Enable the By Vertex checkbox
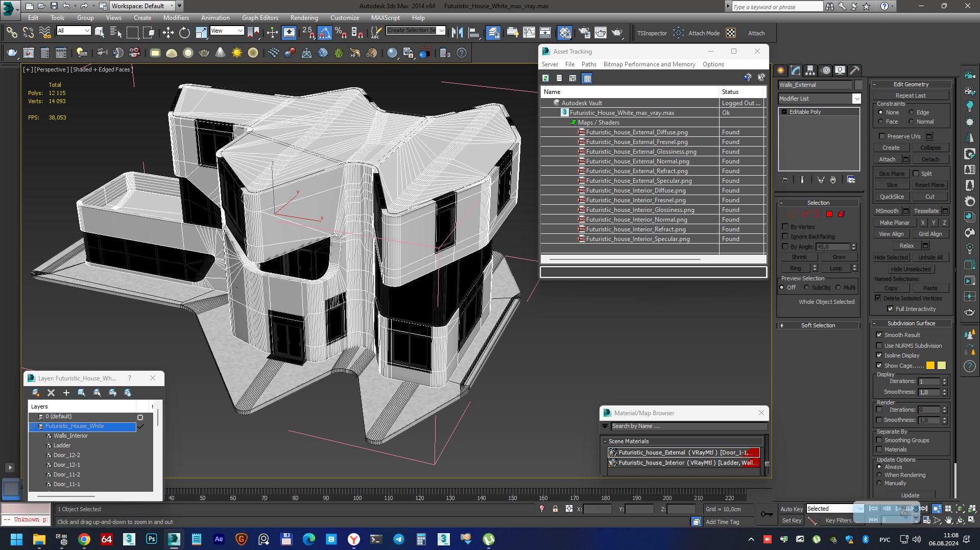 click(785, 227)
